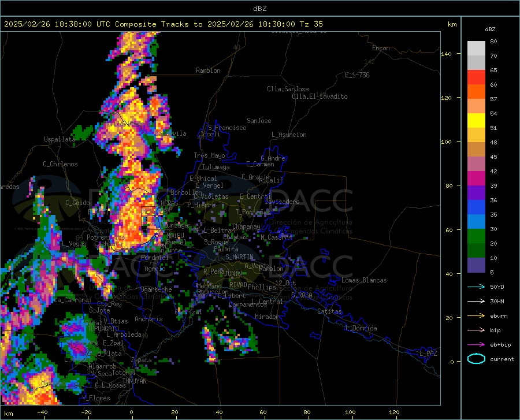The height and width of the screenshot is (420, 520).
Task: Click the royal blue 36-35 dBZ swatch
Action: [x=476, y=207]
